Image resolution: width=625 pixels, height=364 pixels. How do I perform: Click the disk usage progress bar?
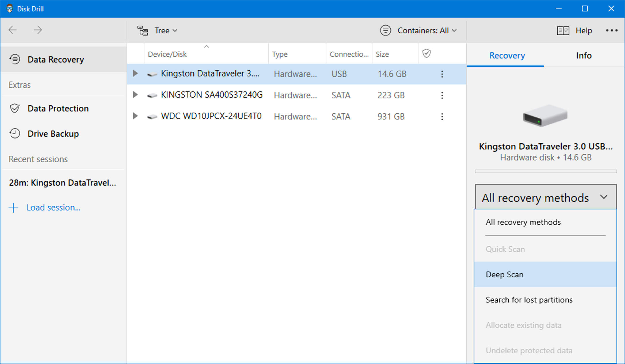point(546,171)
